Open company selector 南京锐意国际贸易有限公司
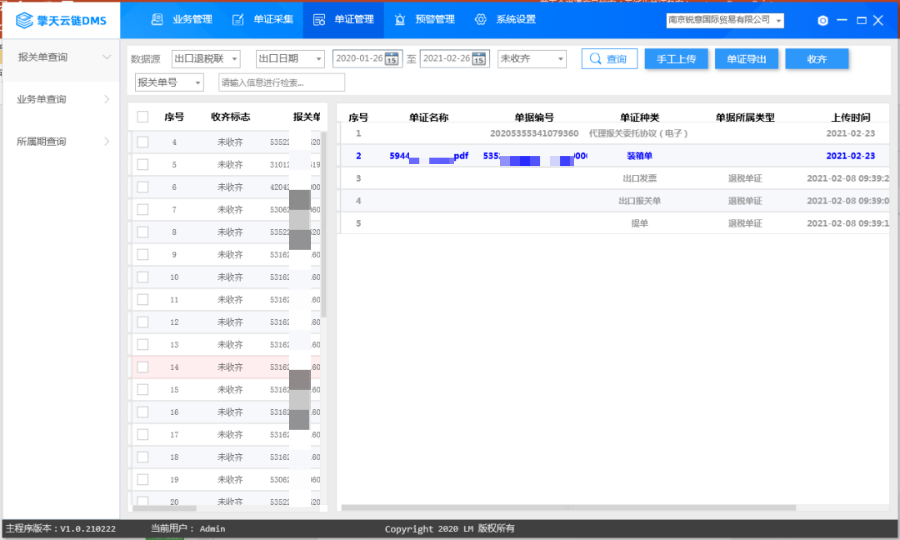900x540 pixels. (725, 20)
